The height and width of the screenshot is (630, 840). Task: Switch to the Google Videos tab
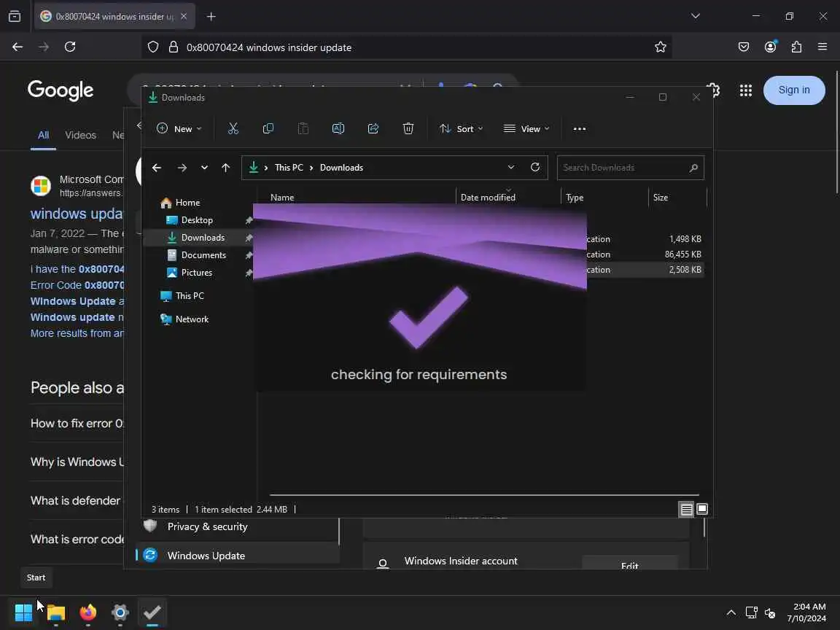[x=80, y=135]
